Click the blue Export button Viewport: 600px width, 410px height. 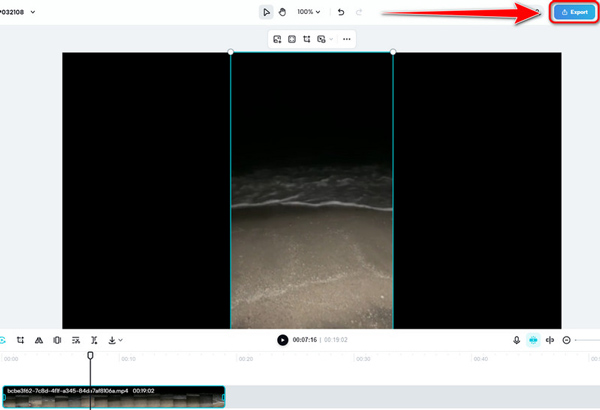point(574,12)
